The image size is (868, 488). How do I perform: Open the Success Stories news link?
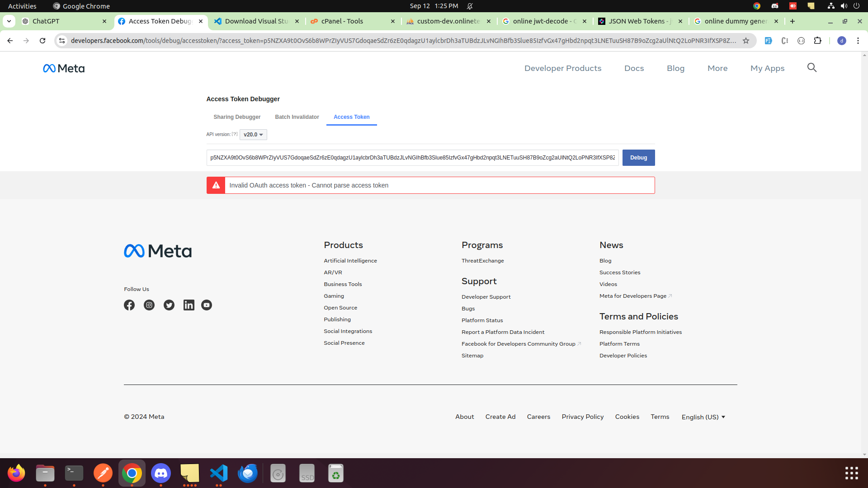(620, 272)
